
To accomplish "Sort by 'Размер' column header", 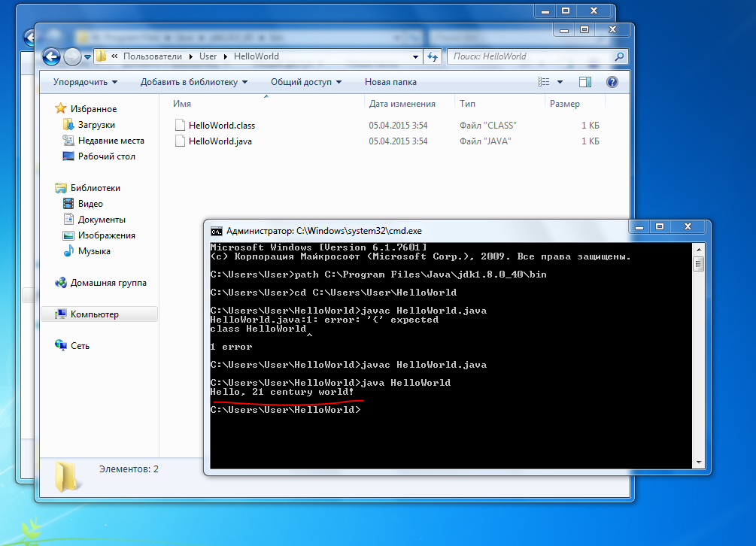I will coord(565,104).
